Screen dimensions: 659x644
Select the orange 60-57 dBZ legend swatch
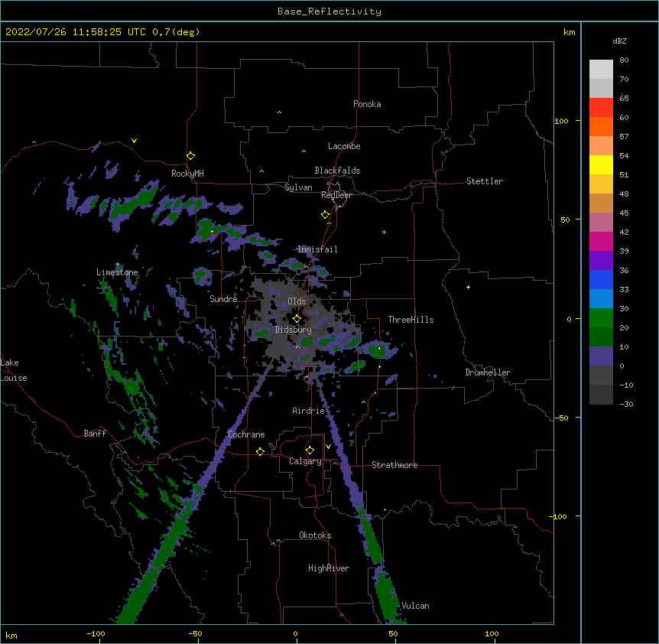(601, 126)
